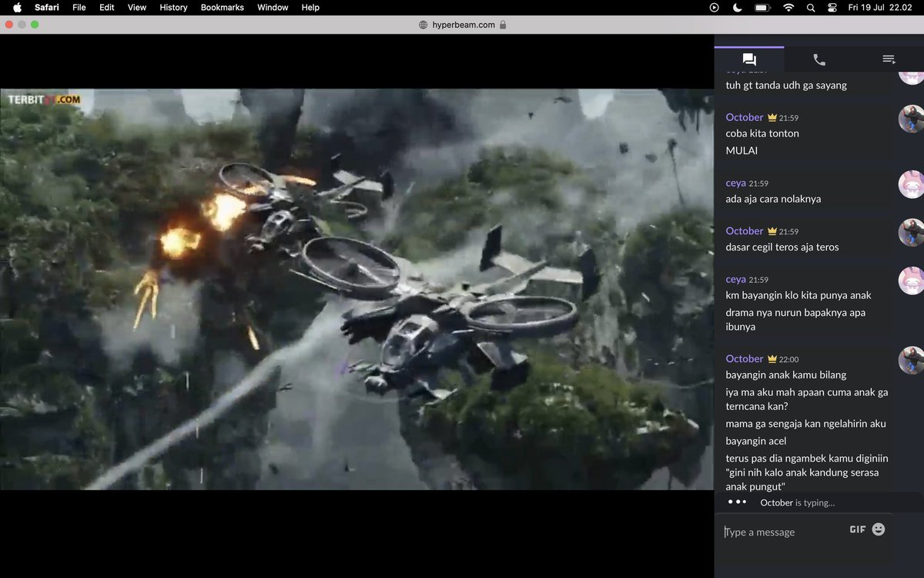Click ceya's avatar next to 'ada aja cara nolaknya'

911,184
